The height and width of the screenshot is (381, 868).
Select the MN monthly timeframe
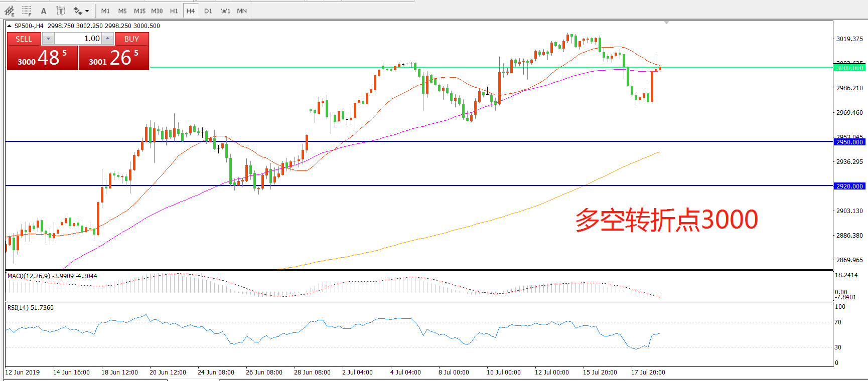[x=242, y=11]
